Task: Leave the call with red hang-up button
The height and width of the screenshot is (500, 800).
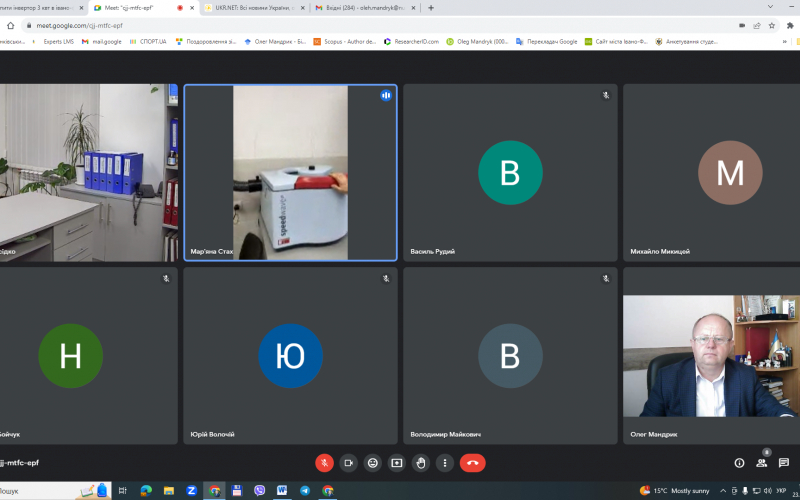Action: click(x=472, y=463)
